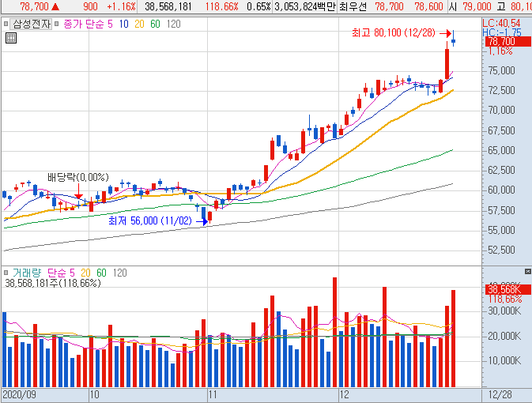Select the volume 5-period average legend

tap(72, 273)
